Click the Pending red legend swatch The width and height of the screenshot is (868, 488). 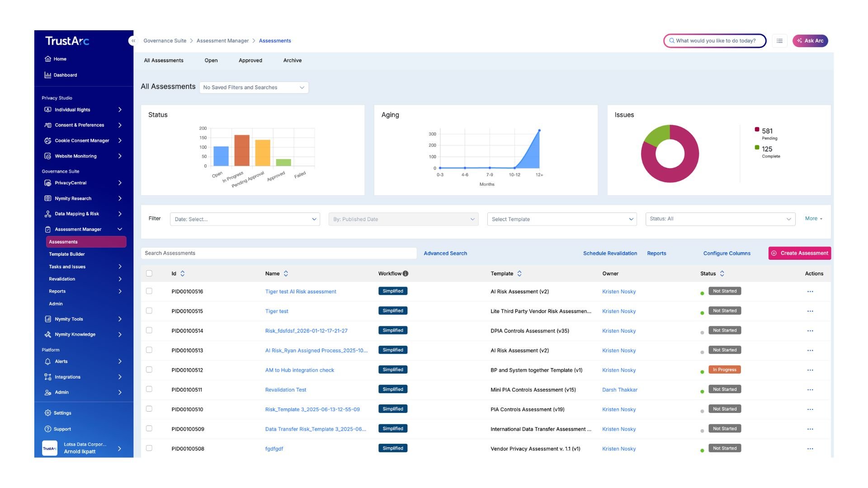pos(757,130)
